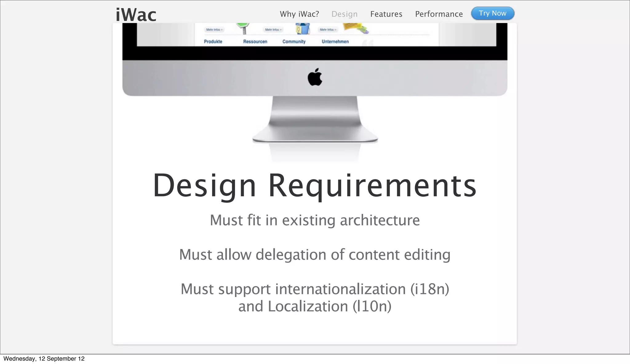The width and height of the screenshot is (630, 364).
Task: Select Produkte in the iMac screen
Action: pyautogui.click(x=213, y=42)
